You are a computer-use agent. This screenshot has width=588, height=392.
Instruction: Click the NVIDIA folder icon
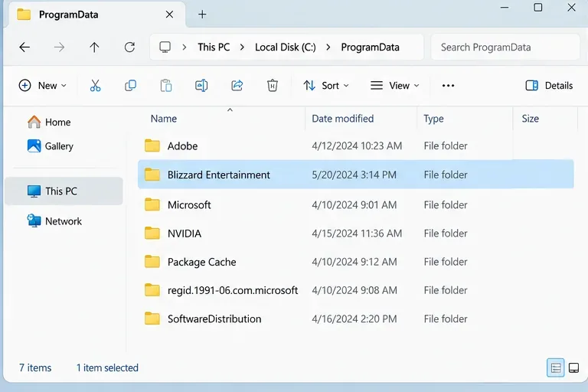(x=152, y=234)
